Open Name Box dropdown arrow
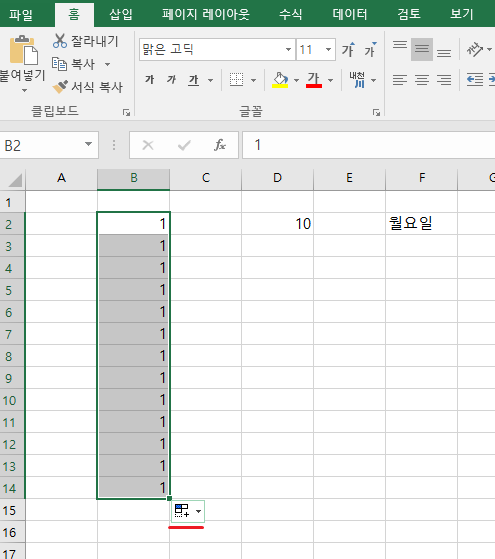This screenshot has height=559, width=495. click(x=88, y=144)
